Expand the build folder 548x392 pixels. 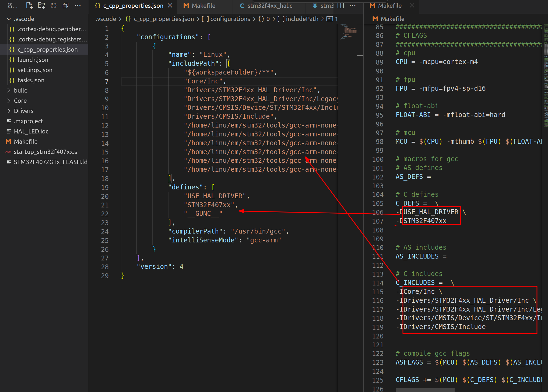[8, 90]
